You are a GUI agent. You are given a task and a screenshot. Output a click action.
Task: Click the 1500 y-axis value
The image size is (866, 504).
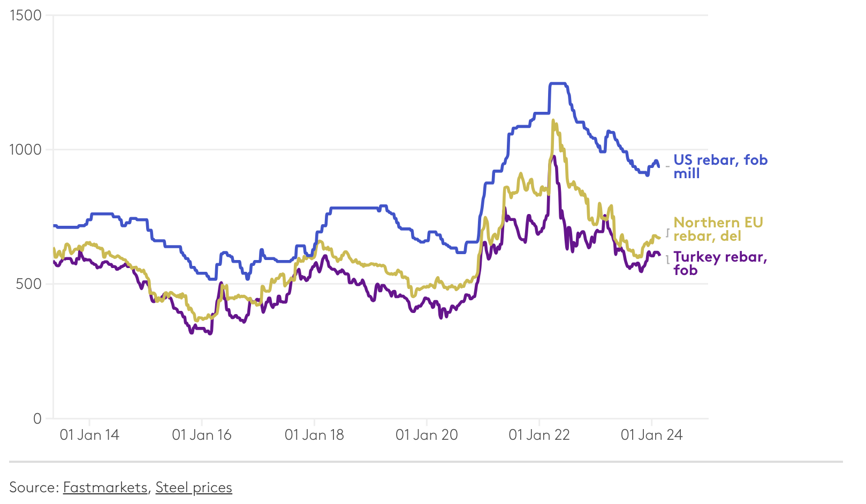(x=26, y=15)
